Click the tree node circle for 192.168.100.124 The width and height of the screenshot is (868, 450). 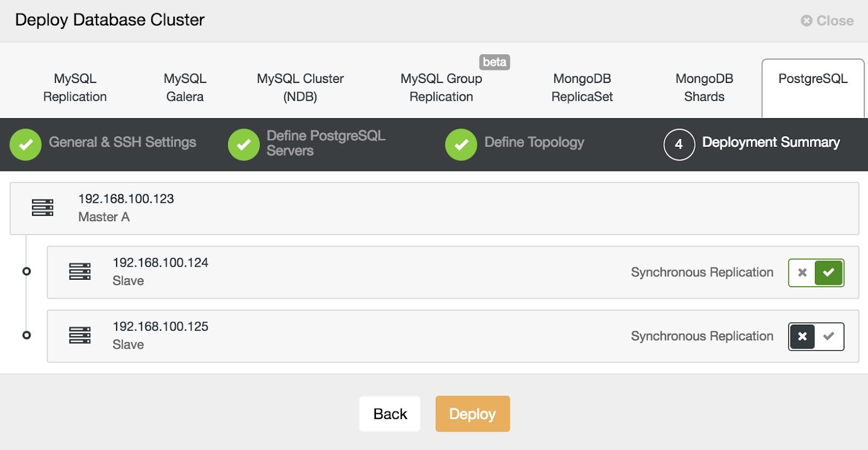[27, 271]
